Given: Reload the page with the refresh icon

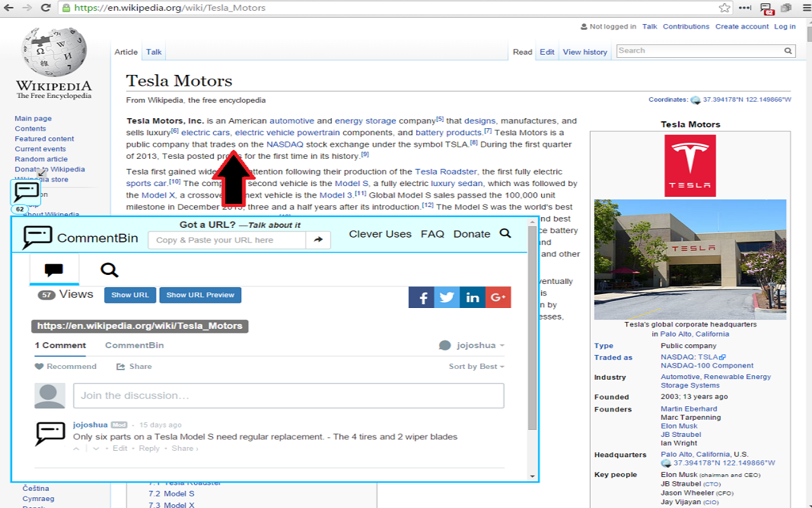Looking at the screenshot, I should [46, 8].
